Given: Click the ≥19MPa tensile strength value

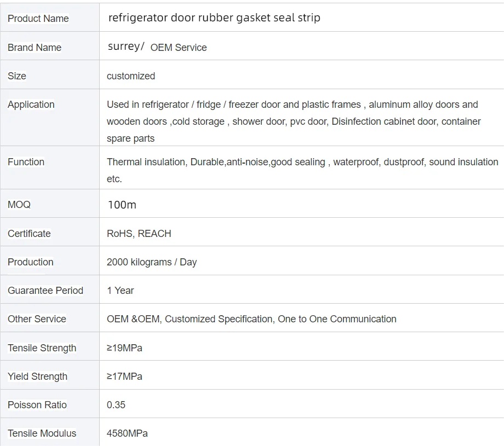Looking at the screenshot, I should [x=124, y=348].
